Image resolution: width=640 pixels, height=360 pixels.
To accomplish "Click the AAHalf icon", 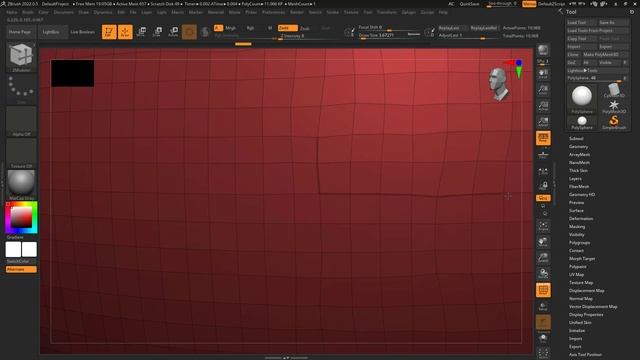I will pos(543,121).
